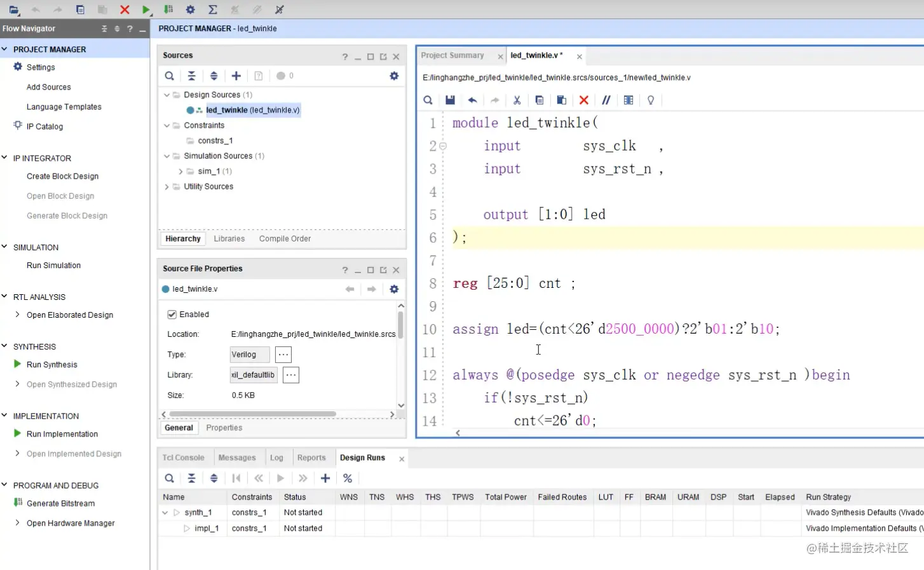Image resolution: width=924 pixels, height=570 pixels.
Task: Click the properties vertical scrollbar
Action: [400, 325]
